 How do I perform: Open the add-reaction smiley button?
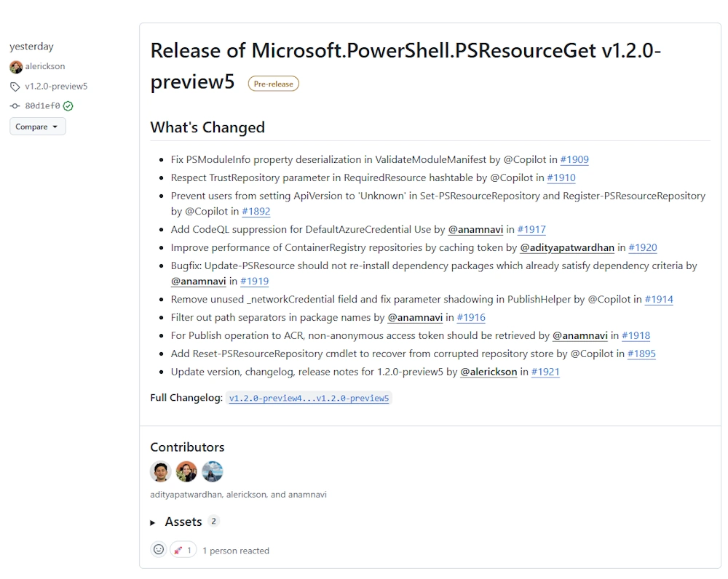click(x=159, y=550)
